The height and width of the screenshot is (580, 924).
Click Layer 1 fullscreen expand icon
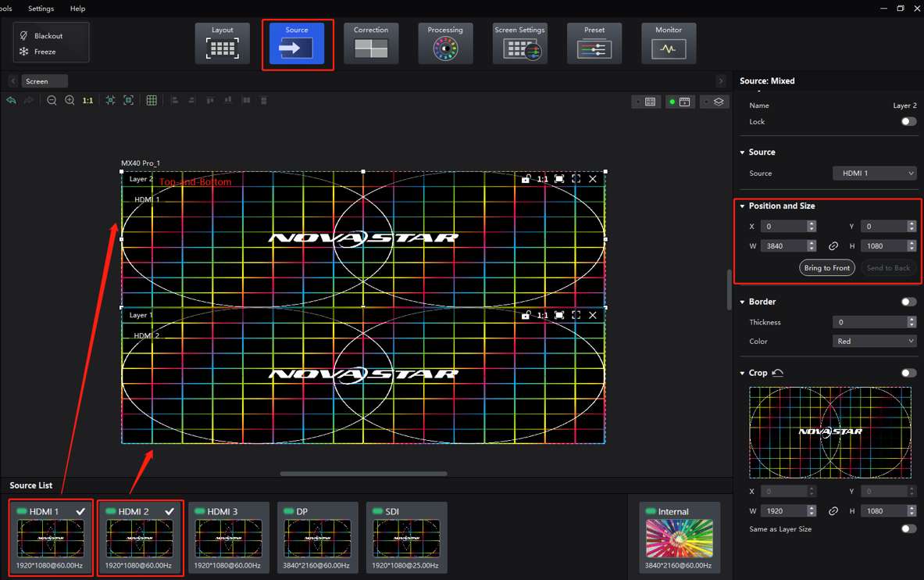[576, 315]
